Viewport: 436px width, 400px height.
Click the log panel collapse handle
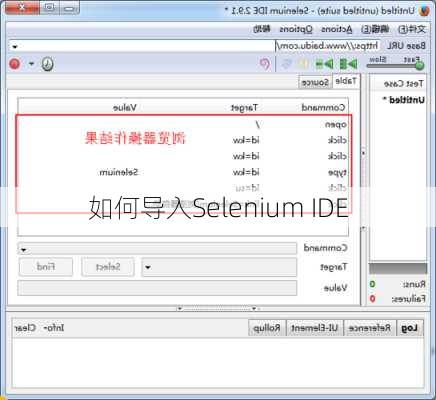(217, 309)
